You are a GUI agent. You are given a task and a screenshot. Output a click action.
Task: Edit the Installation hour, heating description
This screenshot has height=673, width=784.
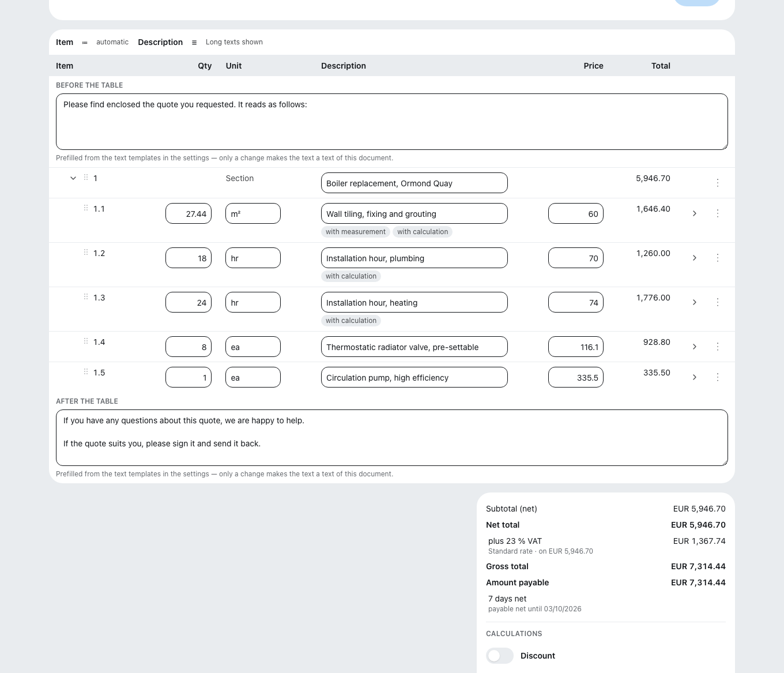414,302
